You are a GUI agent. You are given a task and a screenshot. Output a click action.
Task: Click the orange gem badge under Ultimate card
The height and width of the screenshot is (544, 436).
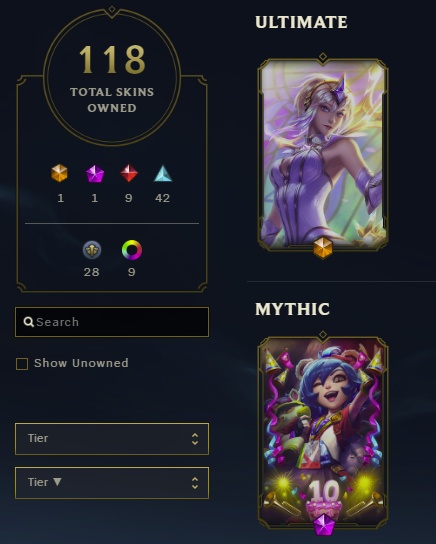tap(323, 248)
